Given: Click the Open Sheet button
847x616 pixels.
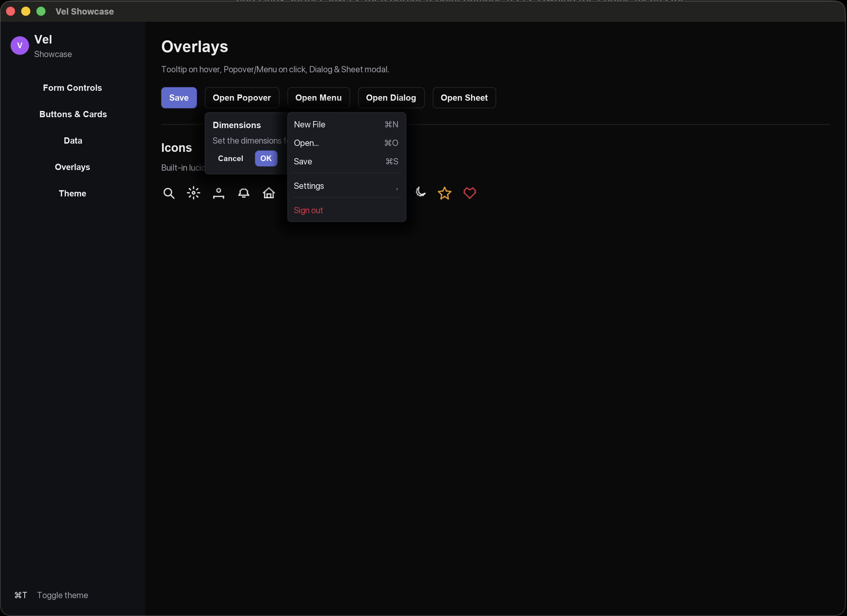Looking at the screenshot, I should pos(464,98).
